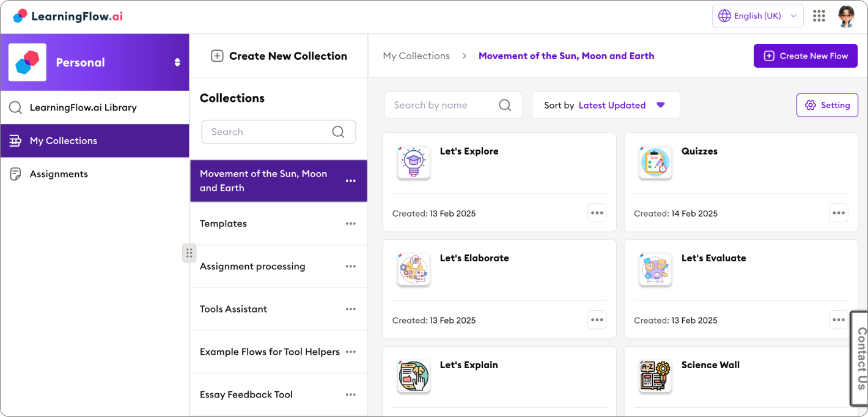Open options menu for Let's Evaluate
The height and width of the screenshot is (417, 868).
(839, 320)
